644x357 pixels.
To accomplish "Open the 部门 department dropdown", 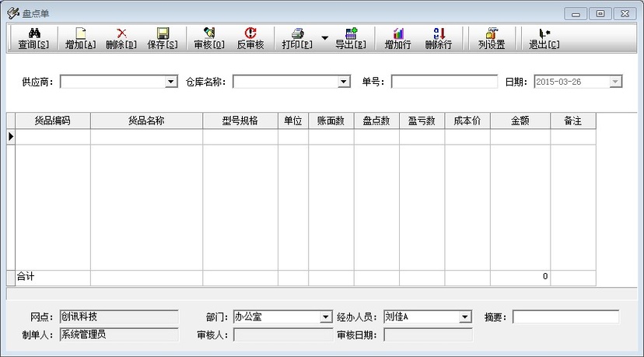I will click(326, 317).
